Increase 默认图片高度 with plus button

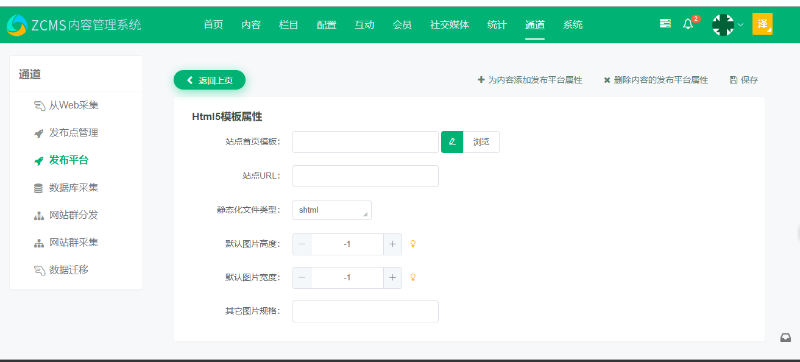pos(392,244)
